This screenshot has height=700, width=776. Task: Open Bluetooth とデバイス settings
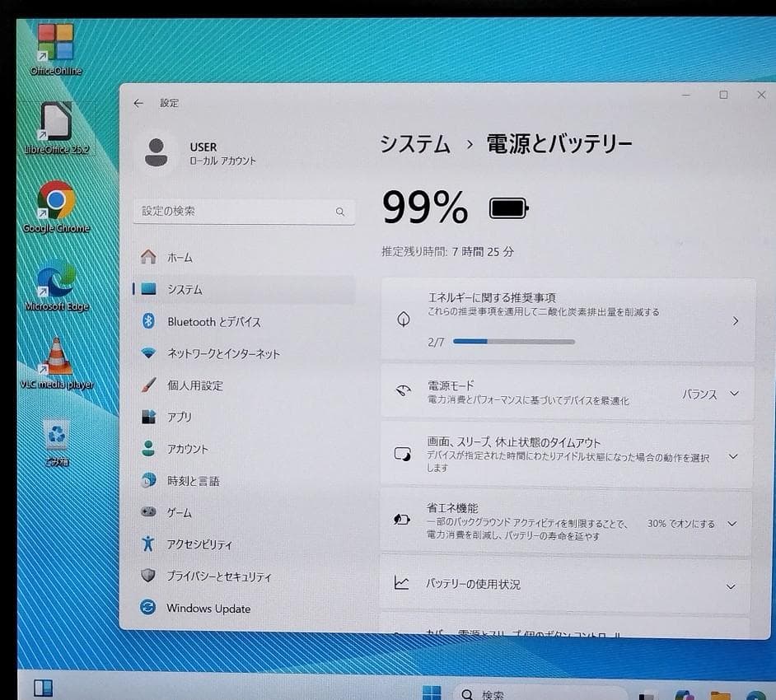pos(214,321)
